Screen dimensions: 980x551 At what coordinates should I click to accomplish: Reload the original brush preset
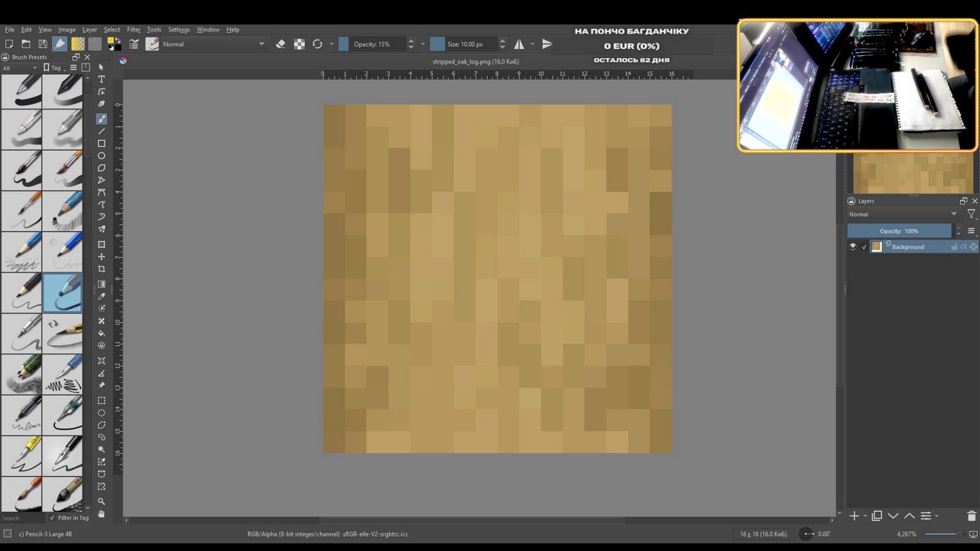[x=317, y=44]
